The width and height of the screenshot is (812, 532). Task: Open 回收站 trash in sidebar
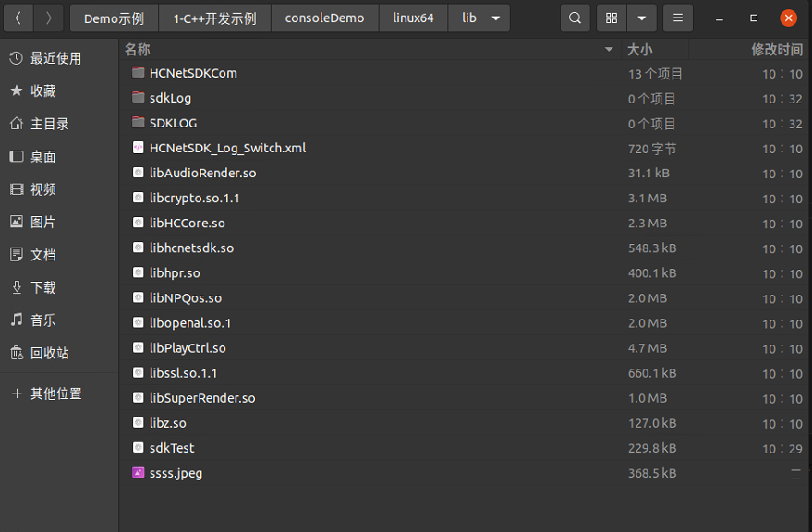coord(59,354)
